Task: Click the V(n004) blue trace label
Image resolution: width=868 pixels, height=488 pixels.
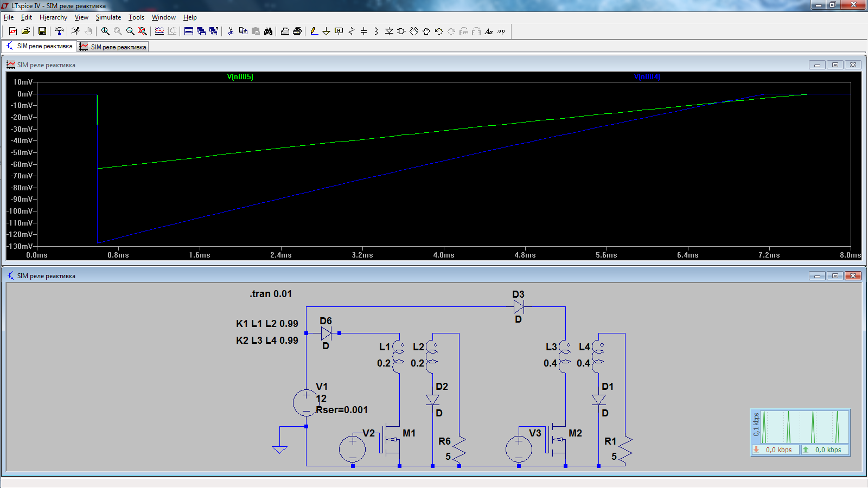Action: tap(647, 77)
